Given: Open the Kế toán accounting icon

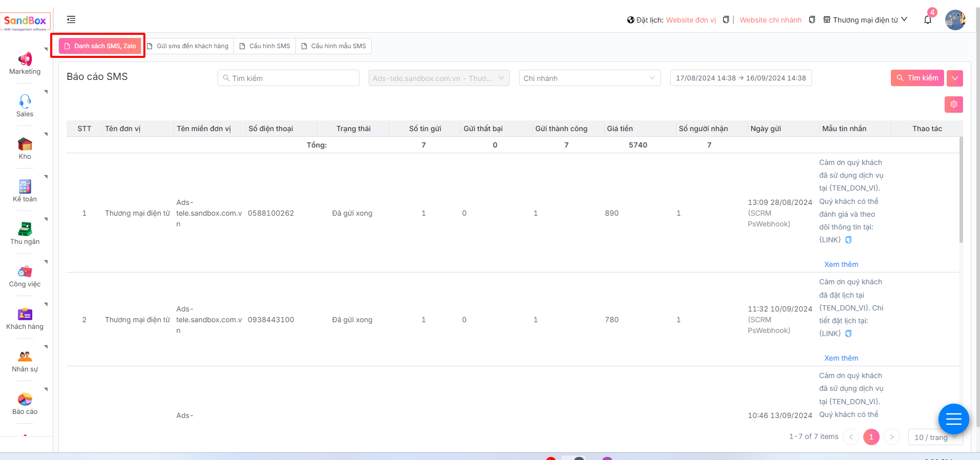Looking at the screenshot, I should coord(25,187).
